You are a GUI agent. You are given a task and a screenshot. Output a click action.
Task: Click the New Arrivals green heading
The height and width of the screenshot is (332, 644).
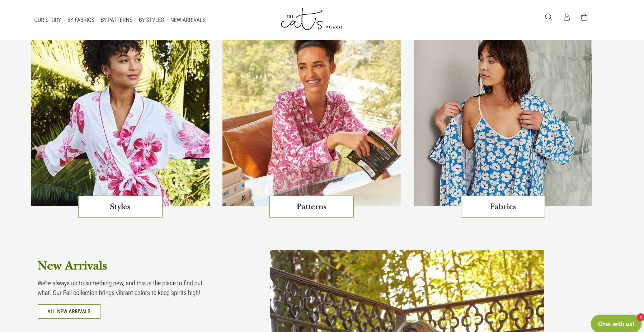pos(72,266)
